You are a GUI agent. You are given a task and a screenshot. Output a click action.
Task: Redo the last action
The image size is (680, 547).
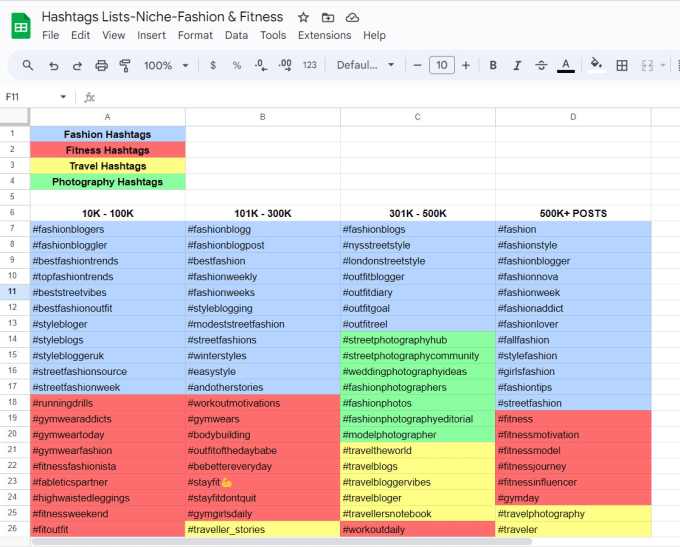point(77,66)
